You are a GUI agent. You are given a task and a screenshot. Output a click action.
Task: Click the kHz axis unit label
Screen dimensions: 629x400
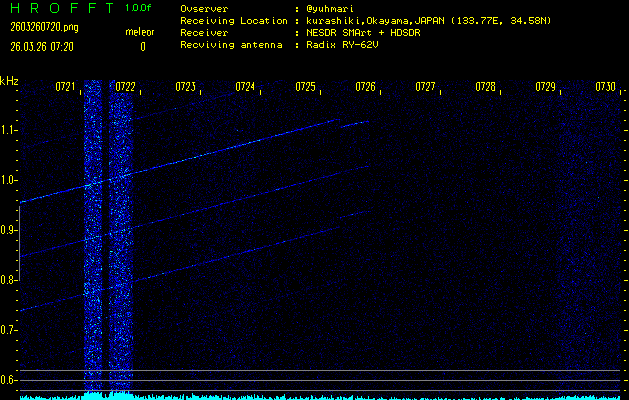tap(9, 81)
